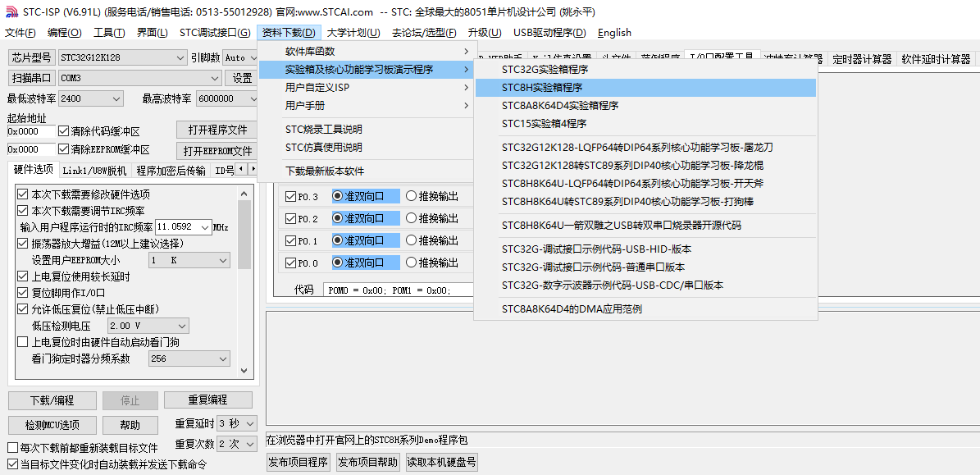Toggle 本次下载需要修改硬件选项 checkbox

[x=23, y=194]
